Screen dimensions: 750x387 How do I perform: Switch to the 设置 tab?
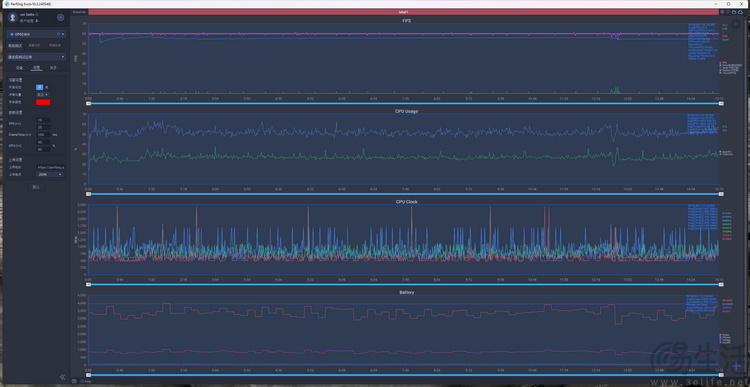pyautogui.click(x=37, y=68)
